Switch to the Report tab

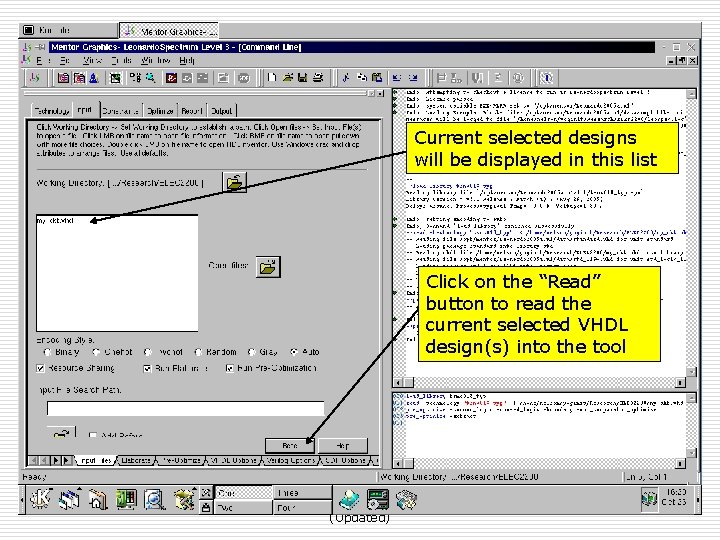pos(192,111)
